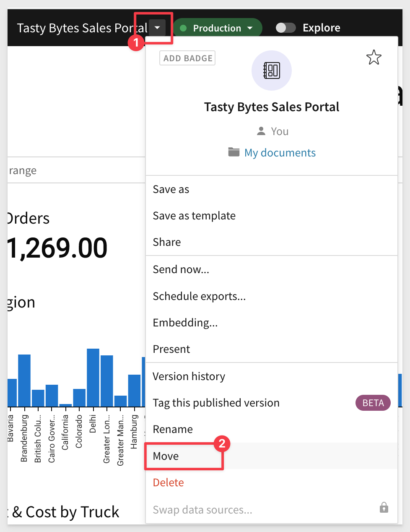Choose Save as template option

[194, 216]
